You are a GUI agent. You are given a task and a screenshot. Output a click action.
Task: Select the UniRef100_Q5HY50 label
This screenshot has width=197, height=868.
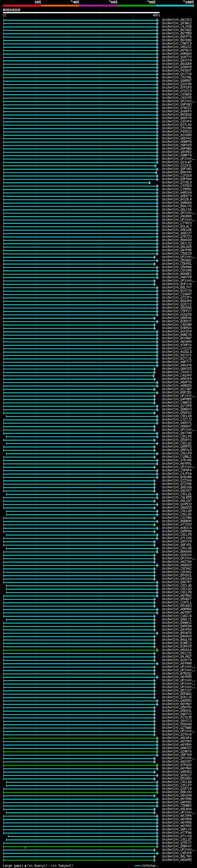tap(177, 707)
